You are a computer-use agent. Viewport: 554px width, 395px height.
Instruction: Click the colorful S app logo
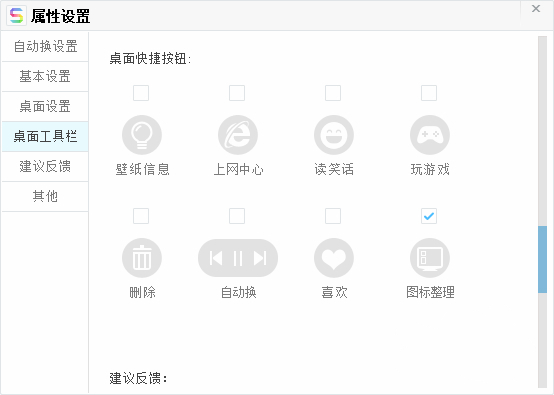click(16, 16)
